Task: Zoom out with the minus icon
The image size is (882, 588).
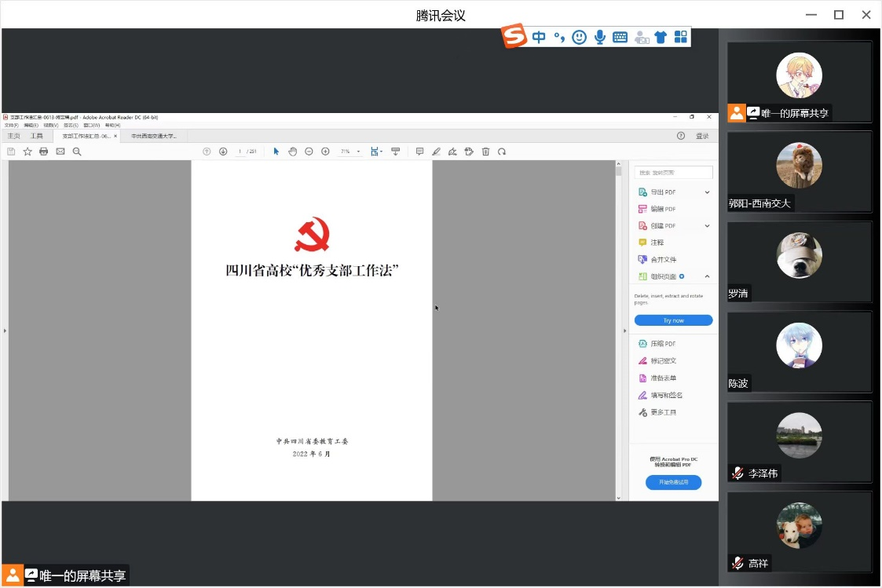Action: [x=309, y=152]
